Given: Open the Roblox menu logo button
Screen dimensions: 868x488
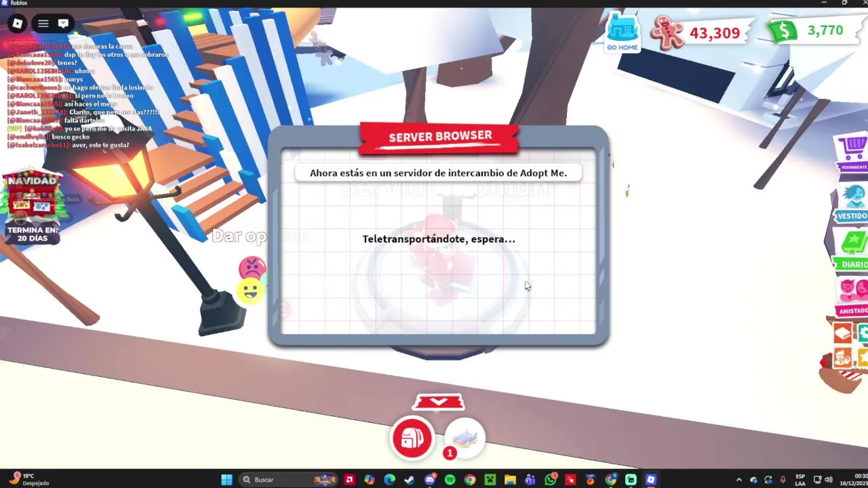Looking at the screenshot, I should pos(18,24).
